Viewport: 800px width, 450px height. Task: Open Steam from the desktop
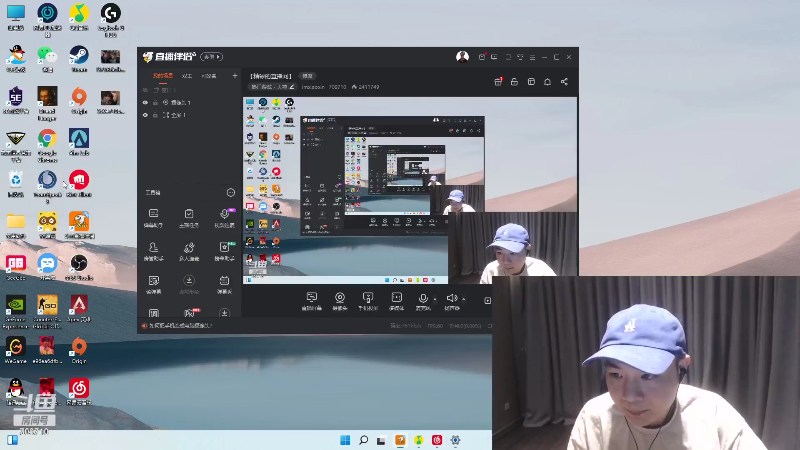click(79, 58)
